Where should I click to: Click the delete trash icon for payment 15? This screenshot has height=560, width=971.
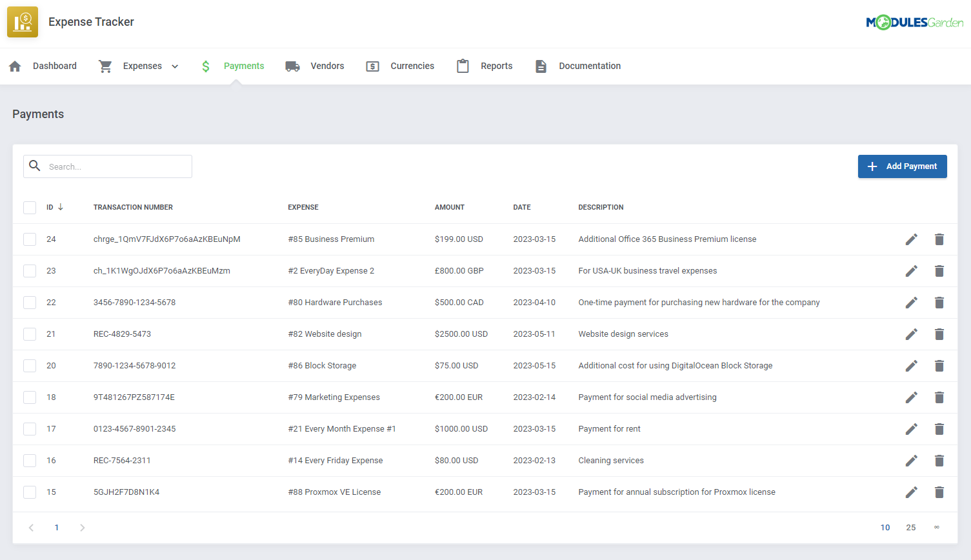coord(939,492)
